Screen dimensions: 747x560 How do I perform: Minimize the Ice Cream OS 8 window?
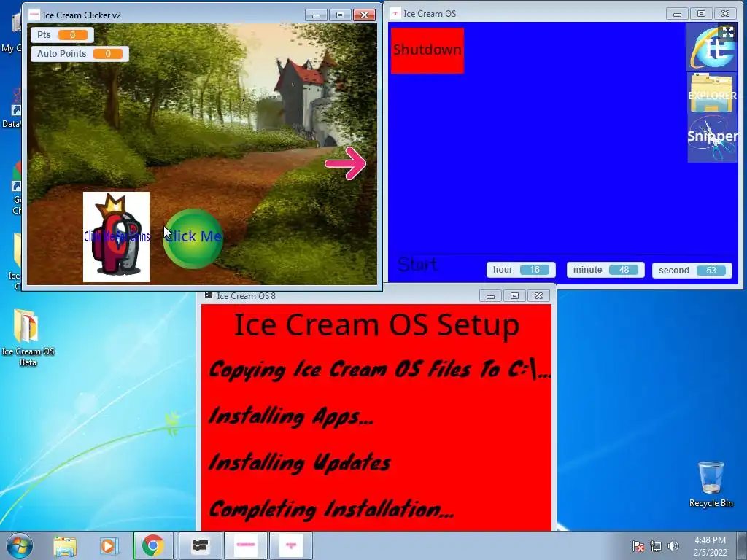pos(490,296)
